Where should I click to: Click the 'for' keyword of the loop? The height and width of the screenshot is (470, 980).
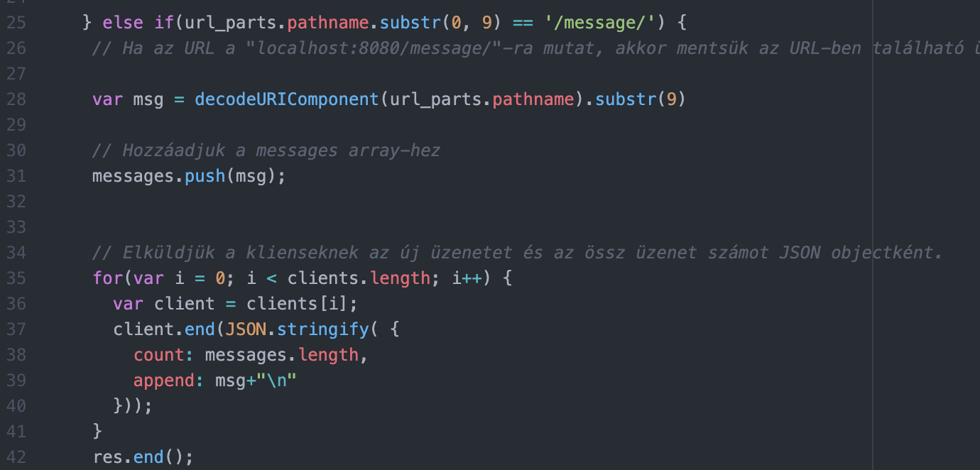pos(107,278)
